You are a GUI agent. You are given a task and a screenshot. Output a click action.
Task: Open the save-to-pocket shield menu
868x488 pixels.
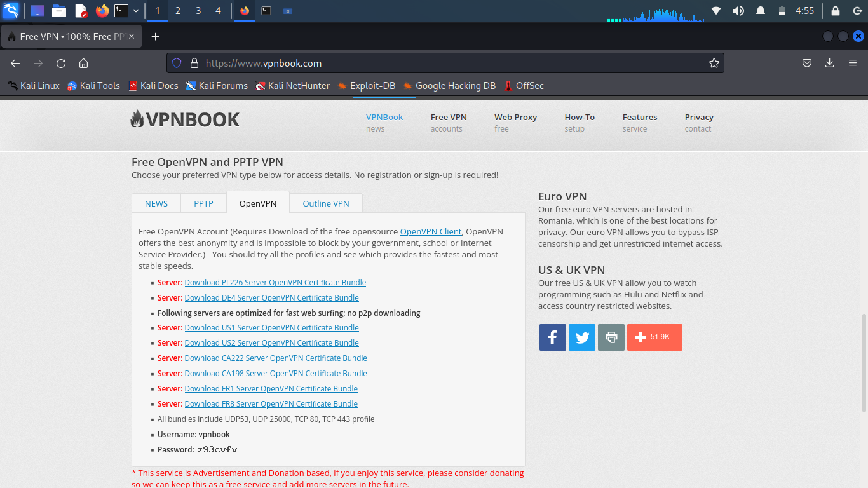coord(806,63)
